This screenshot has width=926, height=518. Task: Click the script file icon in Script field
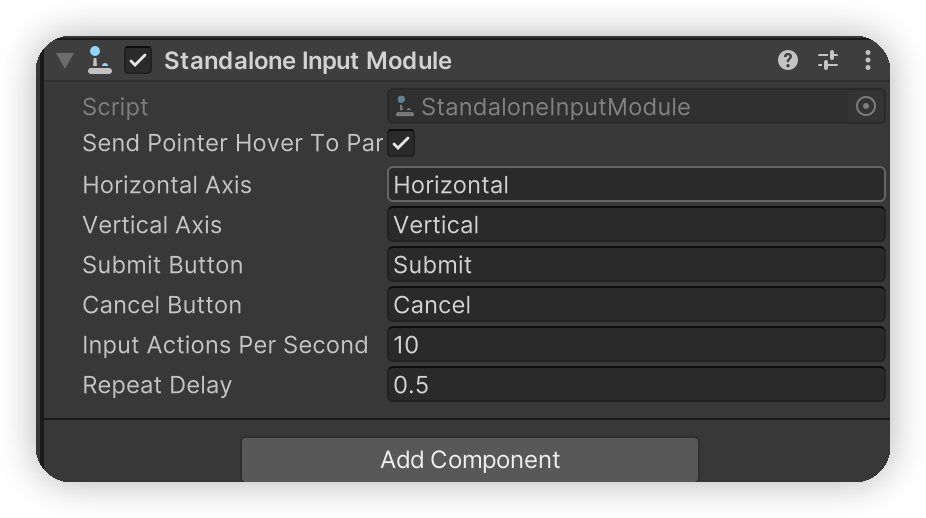(405, 107)
